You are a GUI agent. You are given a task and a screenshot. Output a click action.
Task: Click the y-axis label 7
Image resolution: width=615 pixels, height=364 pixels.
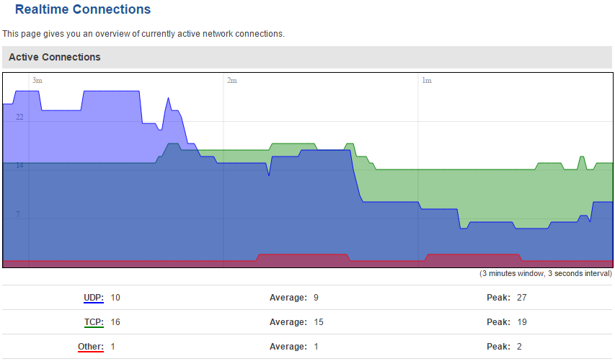tap(19, 215)
